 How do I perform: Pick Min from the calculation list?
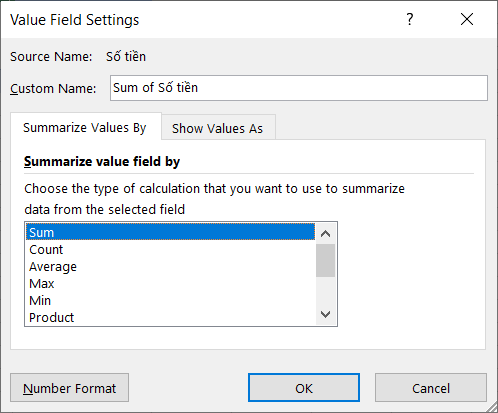click(x=170, y=300)
